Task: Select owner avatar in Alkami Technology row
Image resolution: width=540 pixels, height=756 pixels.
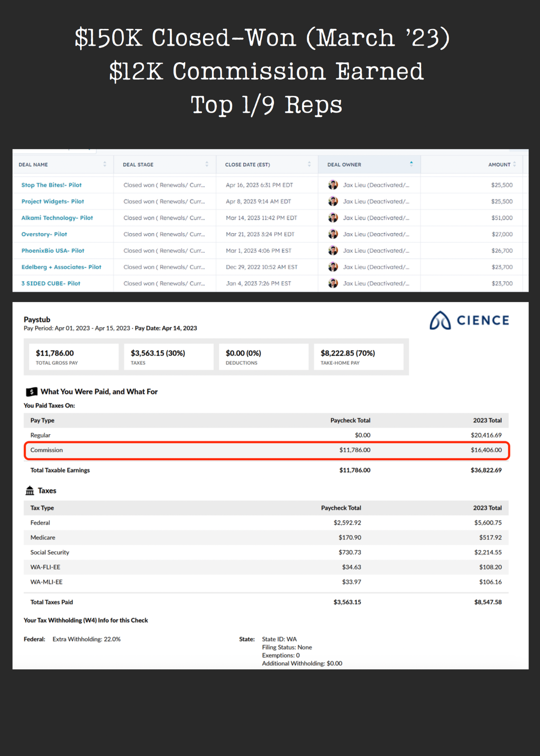Action: [333, 218]
